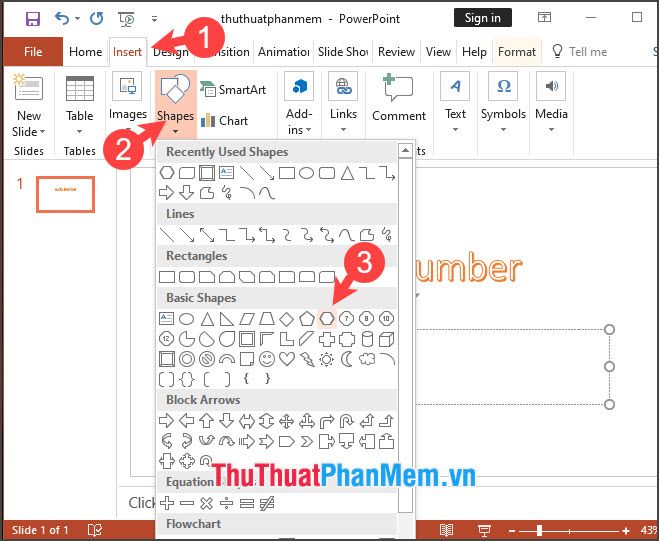Screen dimensions: 659x541
Task: Select the Moon shape
Action: (347, 359)
